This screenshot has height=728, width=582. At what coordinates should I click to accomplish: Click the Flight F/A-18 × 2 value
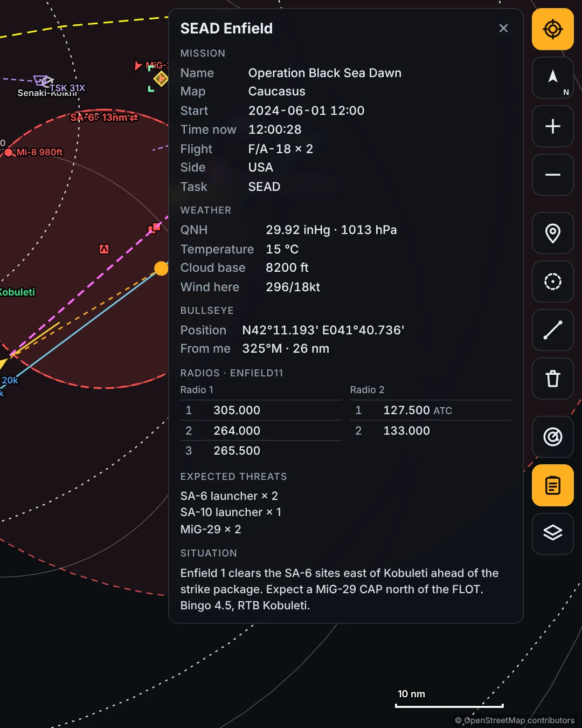click(x=281, y=149)
